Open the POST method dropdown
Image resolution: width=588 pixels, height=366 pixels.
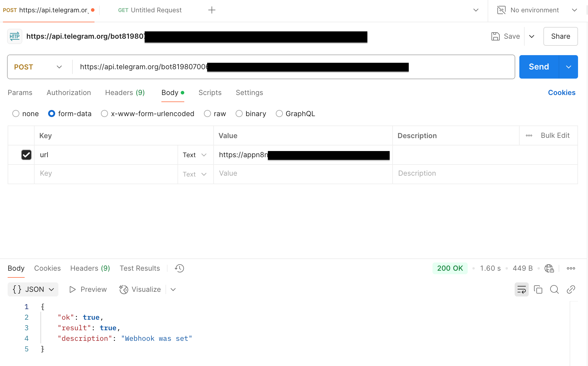pyautogui.click(x=38, y=67)
